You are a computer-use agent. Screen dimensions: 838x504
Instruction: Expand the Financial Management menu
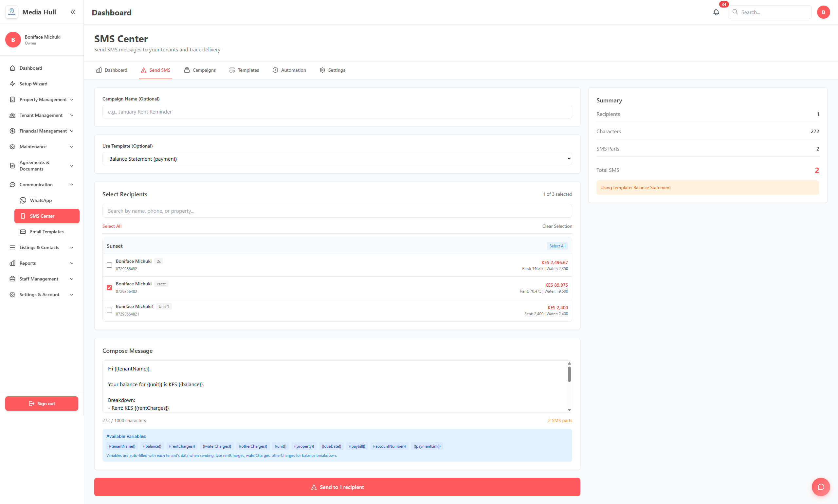point(43,131)
